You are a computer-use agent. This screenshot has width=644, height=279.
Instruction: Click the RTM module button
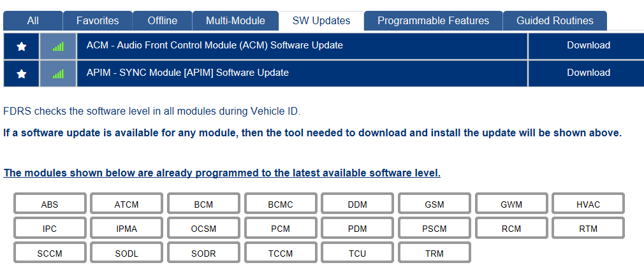click(588, 229)
